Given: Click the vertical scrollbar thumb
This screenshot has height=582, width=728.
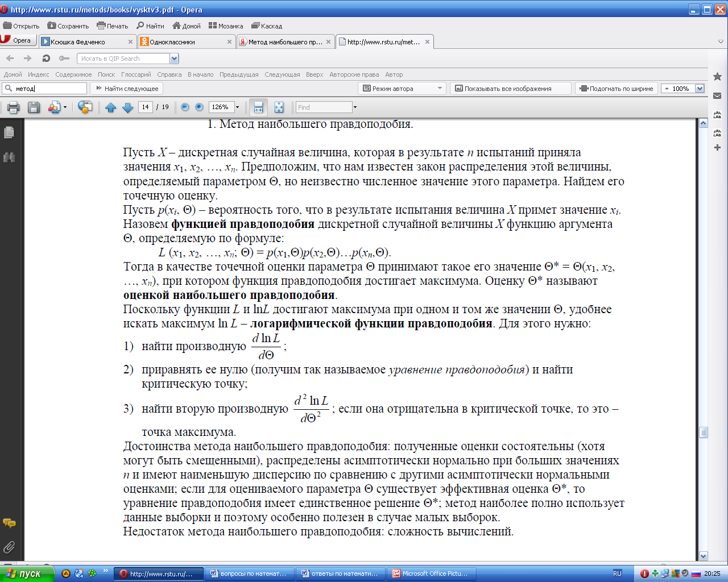Looking at the screenshot, I should pyautogui.click(x=704, y=433).
